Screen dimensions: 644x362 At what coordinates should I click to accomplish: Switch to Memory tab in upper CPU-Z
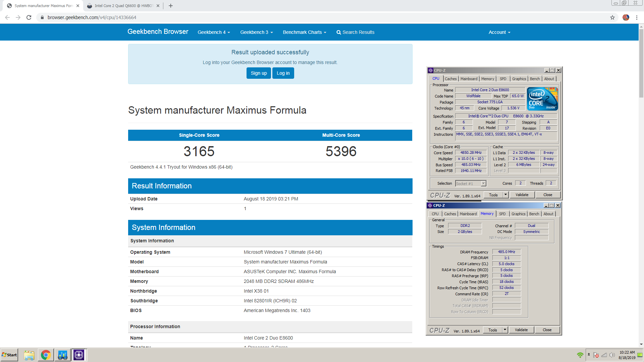[488, 79]
